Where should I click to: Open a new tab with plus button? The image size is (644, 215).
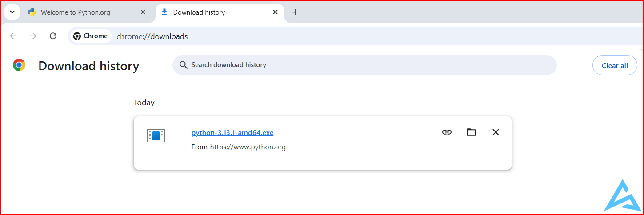pos(295,12)
